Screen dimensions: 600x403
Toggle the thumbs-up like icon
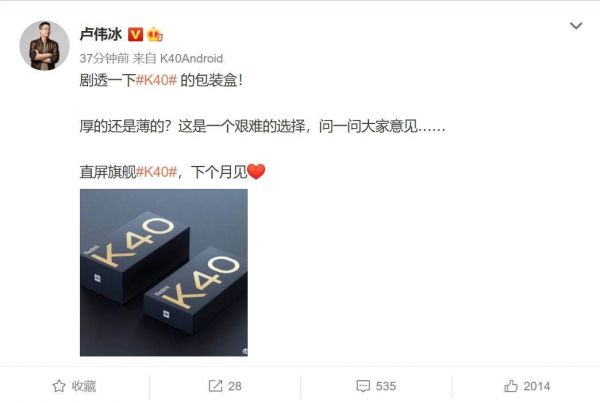(x=511, y=386)
